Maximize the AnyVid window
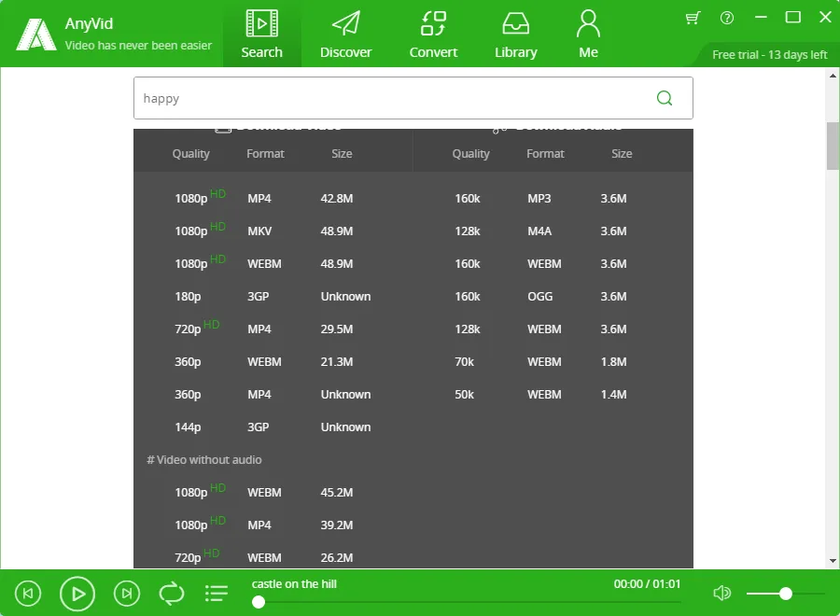 pos(792,18)
